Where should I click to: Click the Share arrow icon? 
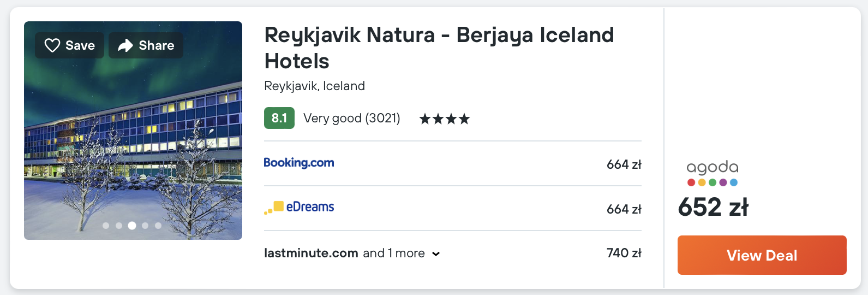[125, 45]
